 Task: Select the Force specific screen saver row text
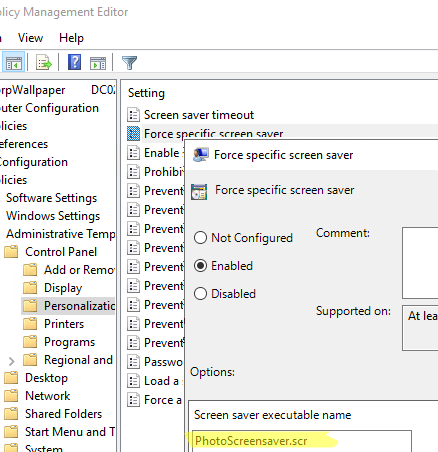pyautogui.click(x=213, y=134)
